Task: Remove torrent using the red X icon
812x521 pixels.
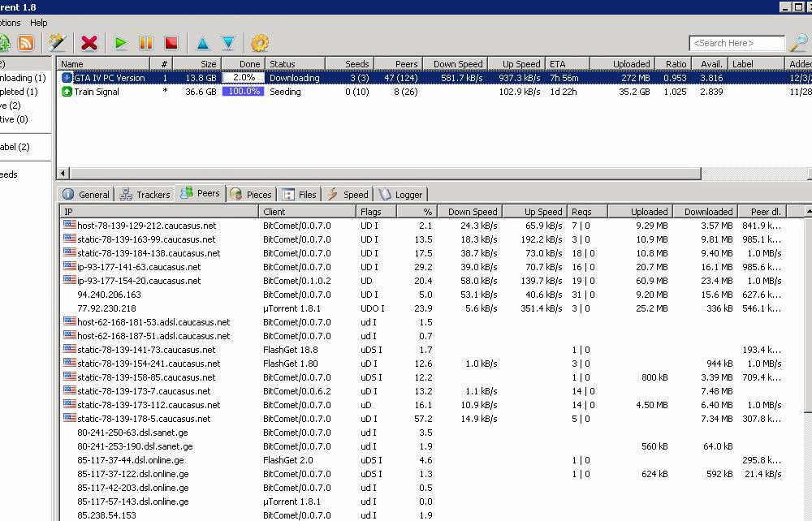Action: tap(89, 43)
